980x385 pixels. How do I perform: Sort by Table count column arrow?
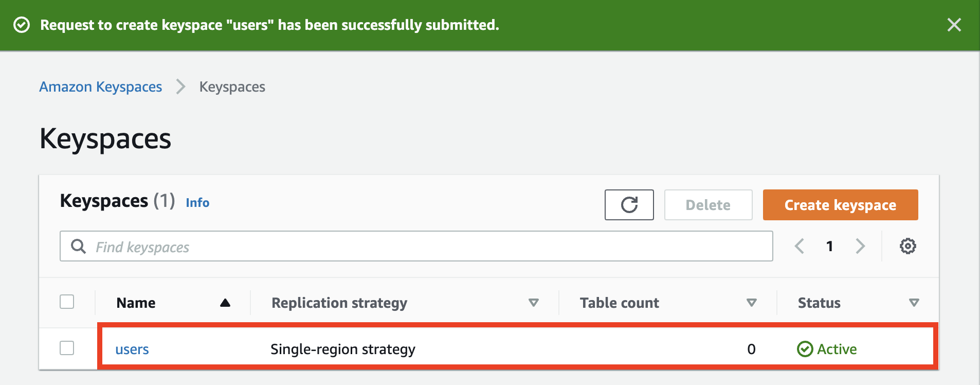click(752, 303)
